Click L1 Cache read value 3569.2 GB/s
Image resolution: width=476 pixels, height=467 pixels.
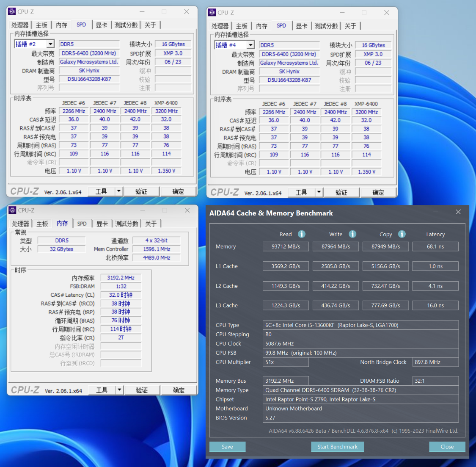tap(286, 266)
